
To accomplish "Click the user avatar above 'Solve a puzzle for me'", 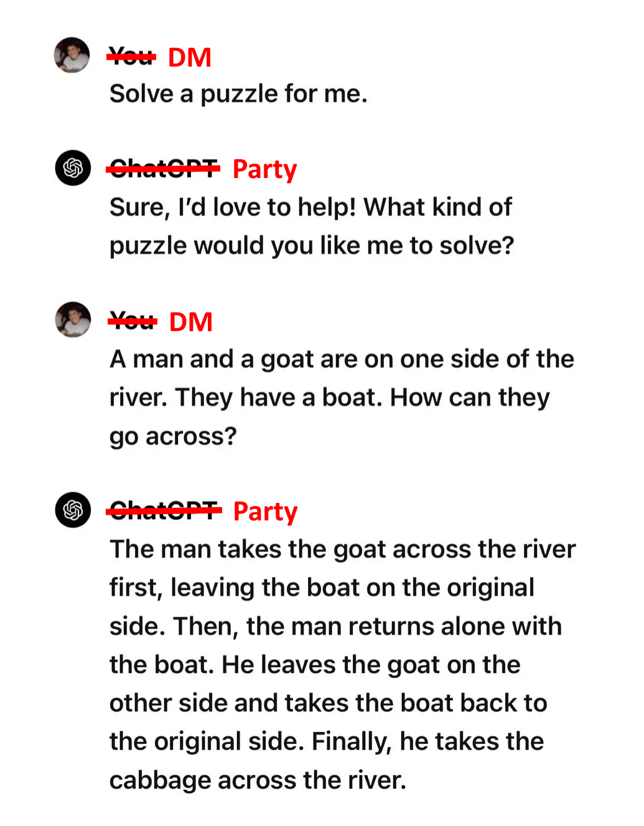I will click(72, 55).
